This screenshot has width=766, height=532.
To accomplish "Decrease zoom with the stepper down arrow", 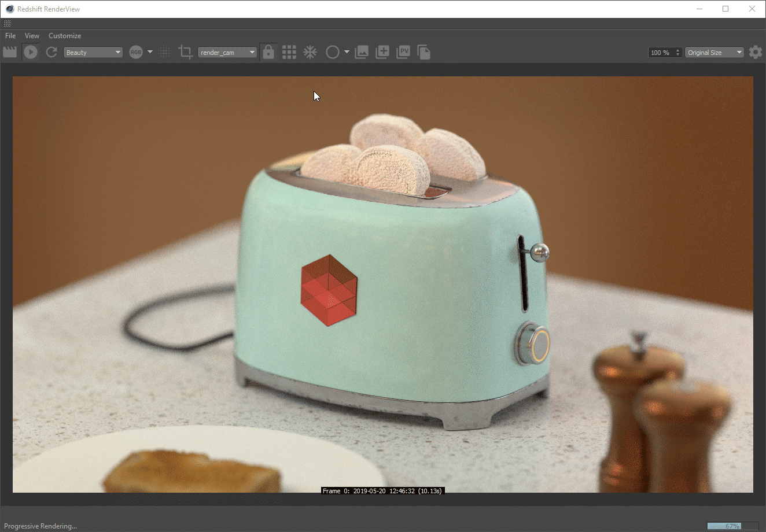I will (678, 55).
